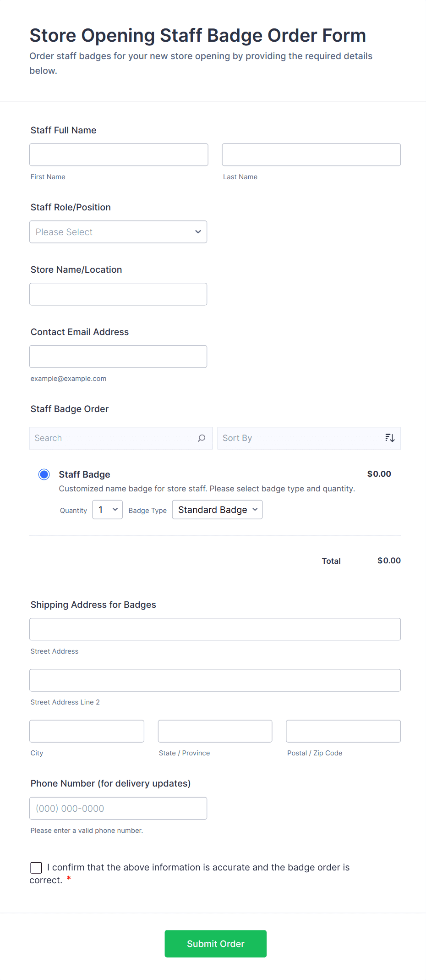This screenshot has width=426, height=980.
Task: Click the Sort By order icon
Action: pyautogui.click(x=390, y=438)
